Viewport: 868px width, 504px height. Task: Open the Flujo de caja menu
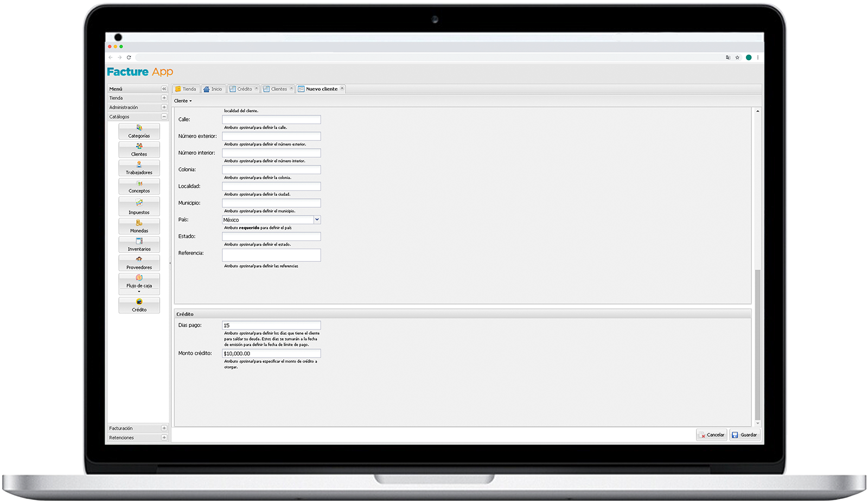(139, 283)
